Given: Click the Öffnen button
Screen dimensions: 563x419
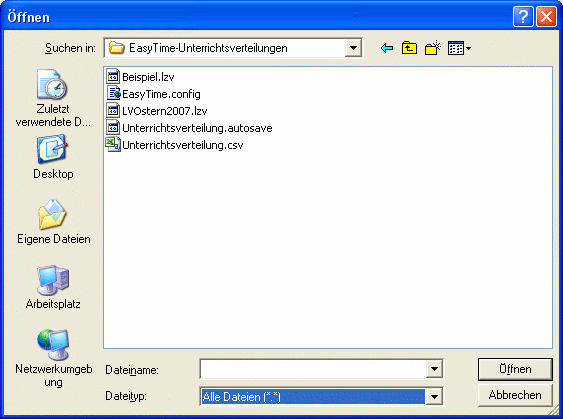Looking at the screenshot, I should (515, 369).
